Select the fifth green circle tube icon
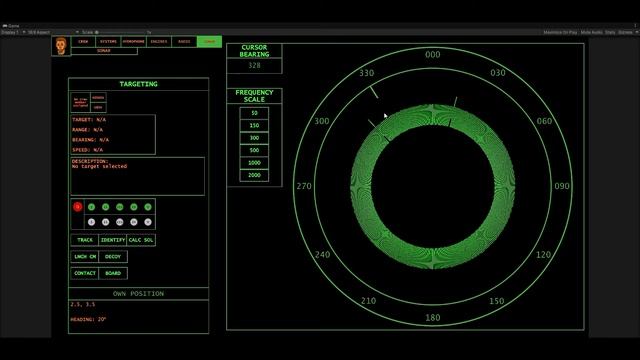This screenshot has height=360, width=640. click(148, 207)
